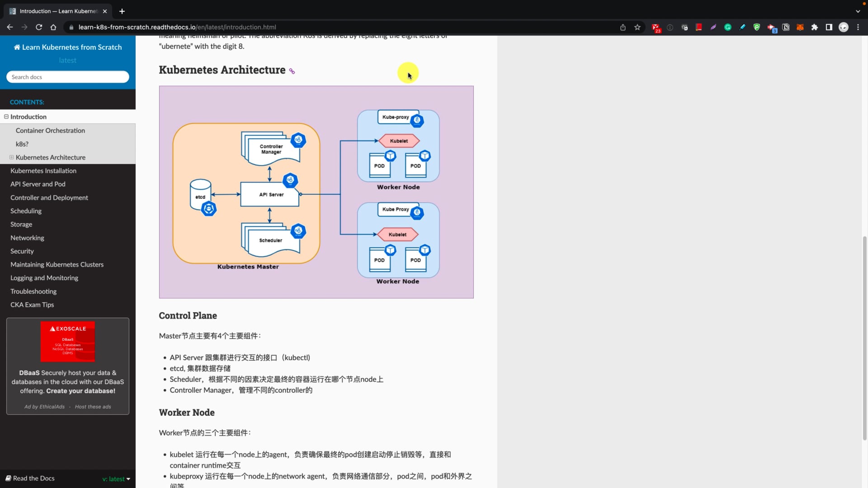This screenshot has width=868, height=488.
Task: Click the red Exoscale DBaaS ad banner
Action: coord(67,342)
